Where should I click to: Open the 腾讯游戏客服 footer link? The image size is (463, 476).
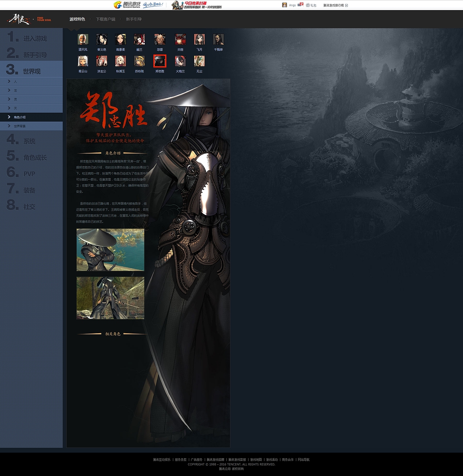pos(237,460)
